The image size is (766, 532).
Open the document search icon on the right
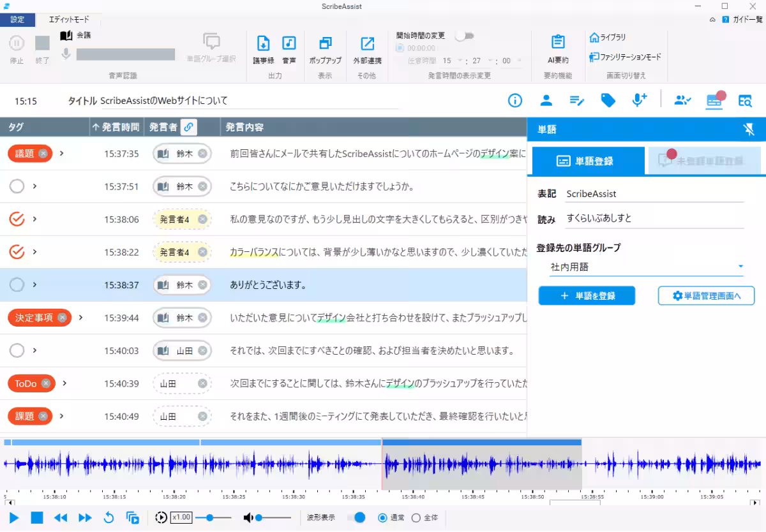coord(744,100)
